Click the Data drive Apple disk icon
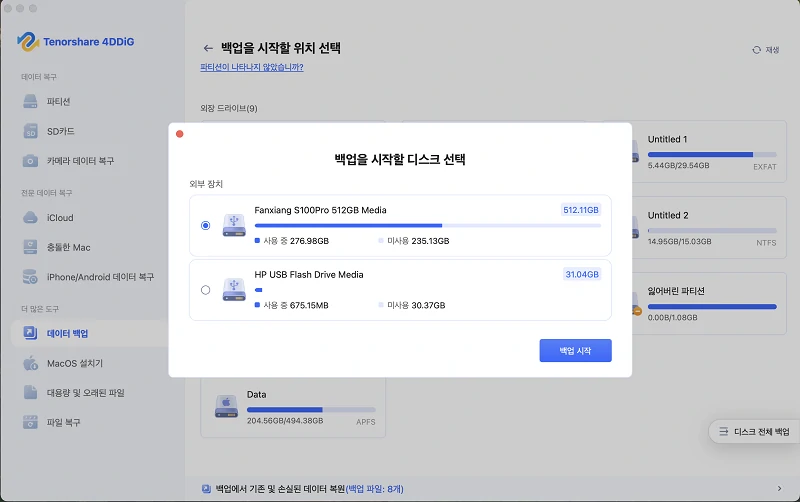The height and width of the screenshot is (502, 800). point(227,407)
